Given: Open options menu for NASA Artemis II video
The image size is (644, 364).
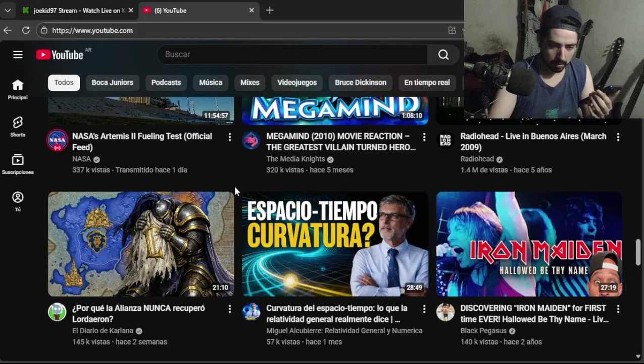Looking at the screenshot, I should click(x=230, y=137).
